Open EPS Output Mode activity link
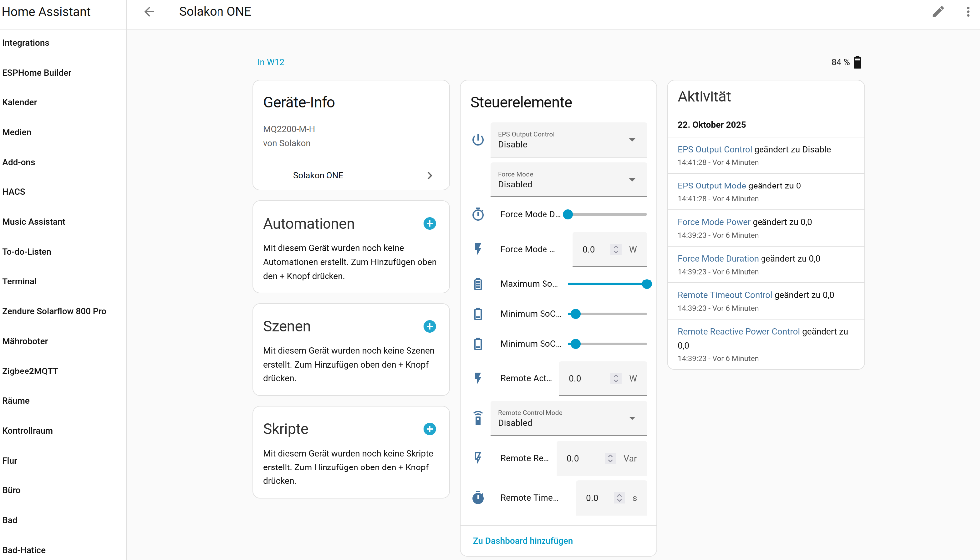The image size is (980, 560). [711, 186]
